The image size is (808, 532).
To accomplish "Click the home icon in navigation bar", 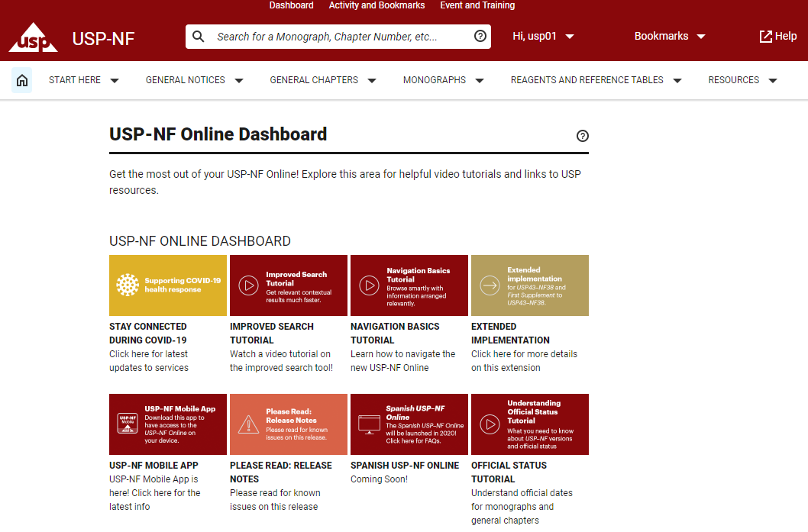I will [x=22, y=80].
